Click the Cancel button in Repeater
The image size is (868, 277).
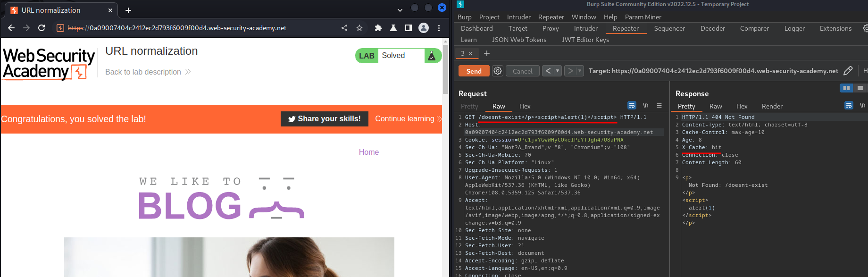(x=522, y=71)
